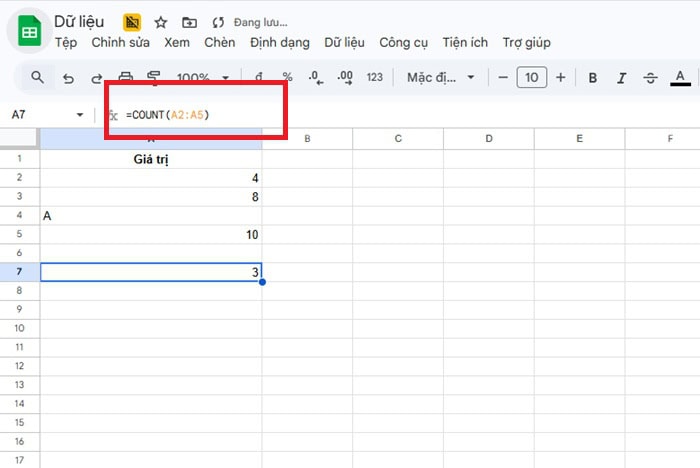Viewport: 700px width, 468px height.
Task: Expand the A7 name box dropdown
Action: click(x=80, y=115)
